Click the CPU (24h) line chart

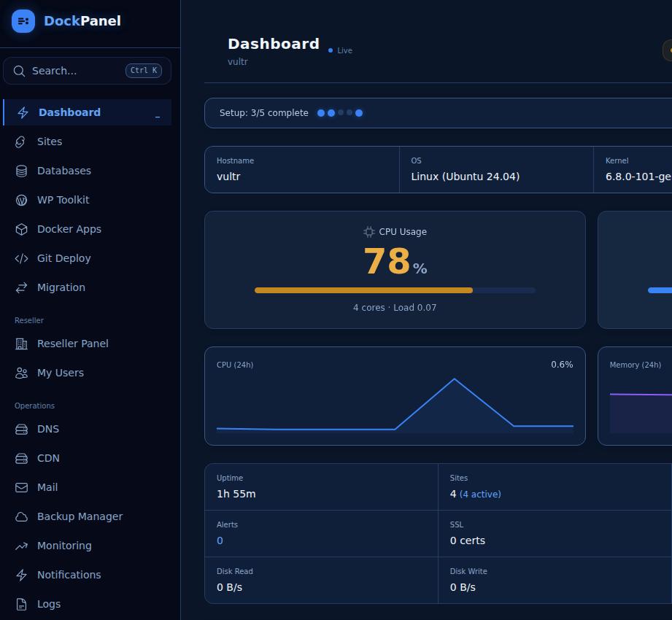395,406
